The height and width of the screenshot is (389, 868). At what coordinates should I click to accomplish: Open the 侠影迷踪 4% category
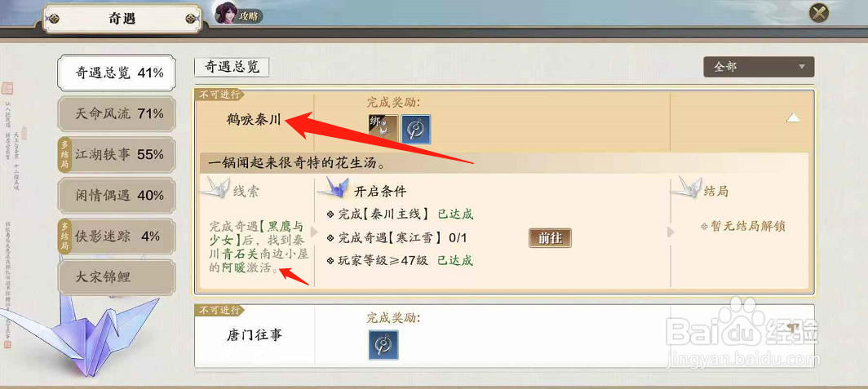[x=117, y=236]
